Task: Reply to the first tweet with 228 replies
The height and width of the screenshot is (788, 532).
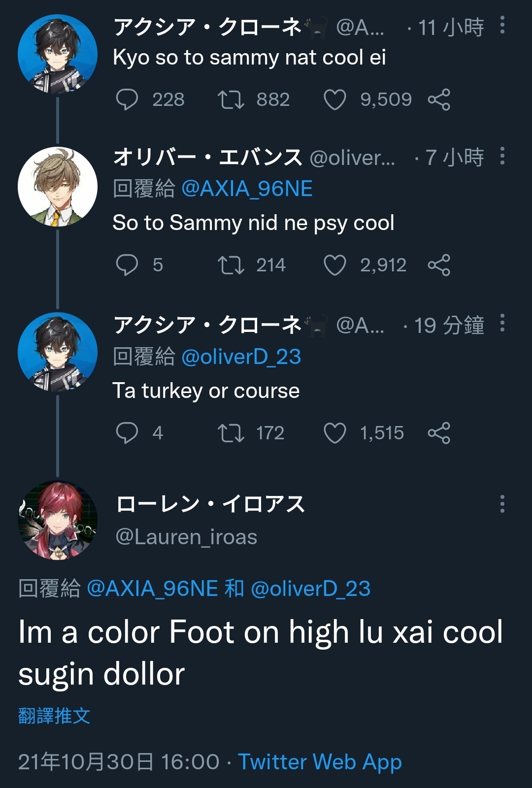Action: [x=127, y=99]
